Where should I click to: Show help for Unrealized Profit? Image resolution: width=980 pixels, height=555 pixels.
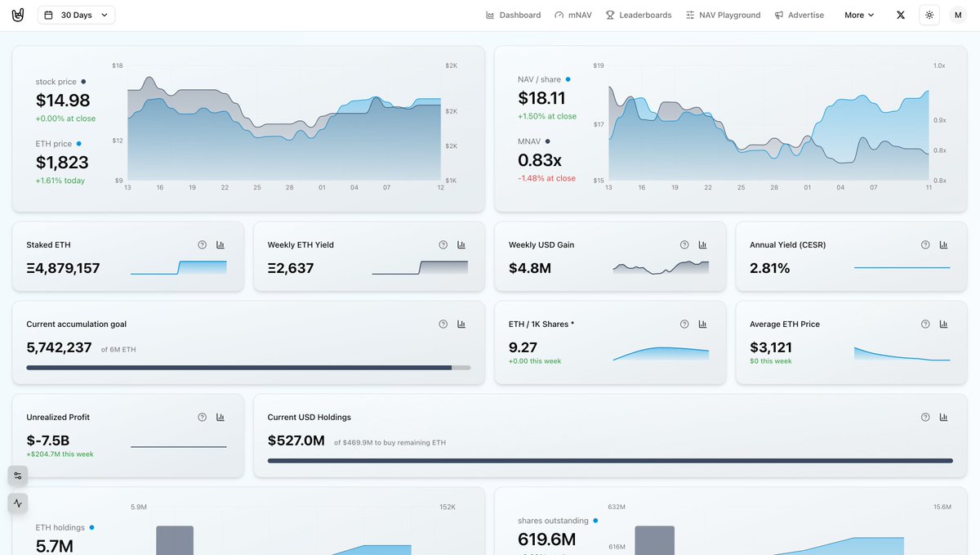[x=203, y=417]
